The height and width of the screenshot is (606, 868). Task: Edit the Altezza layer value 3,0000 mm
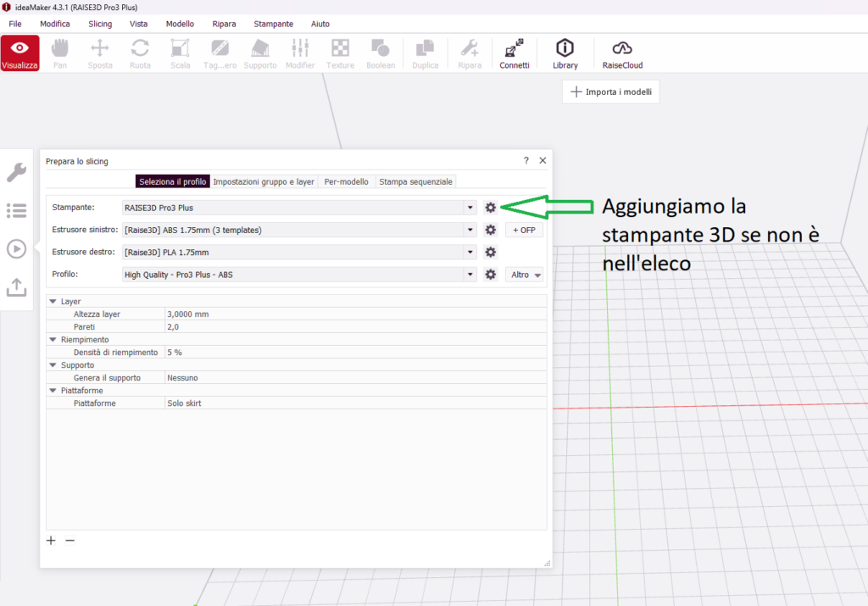point(356,314)
